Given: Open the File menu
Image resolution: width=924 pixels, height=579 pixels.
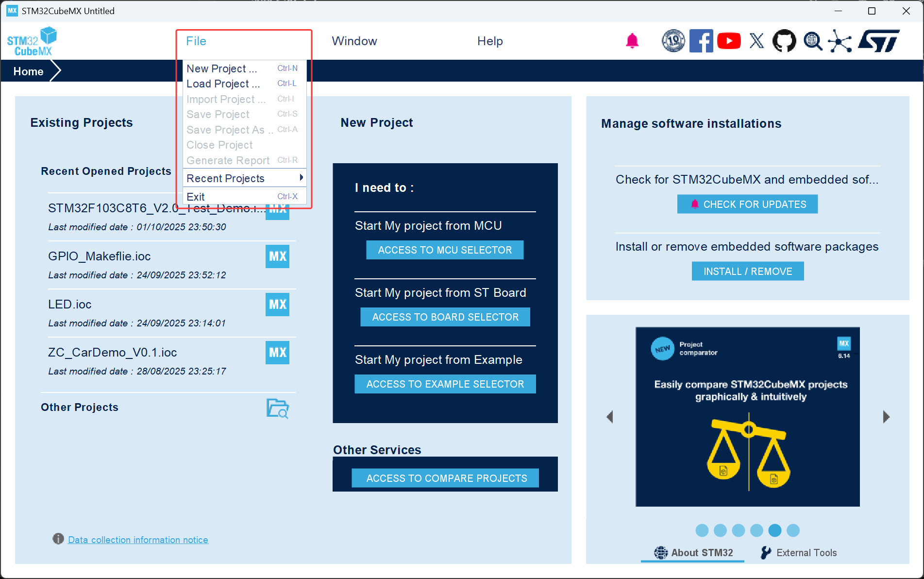Looking at the screenshot, I should click(196, 41).
